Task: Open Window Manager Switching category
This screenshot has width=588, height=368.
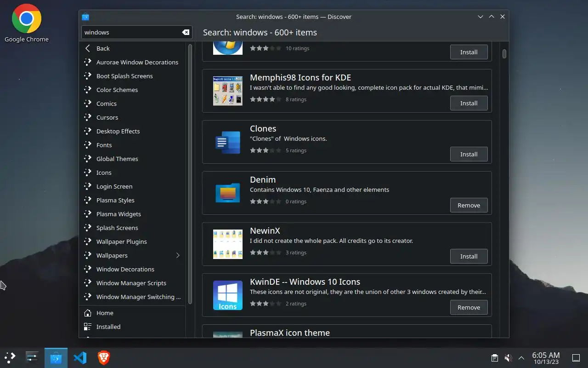Action: coord(132,297)
